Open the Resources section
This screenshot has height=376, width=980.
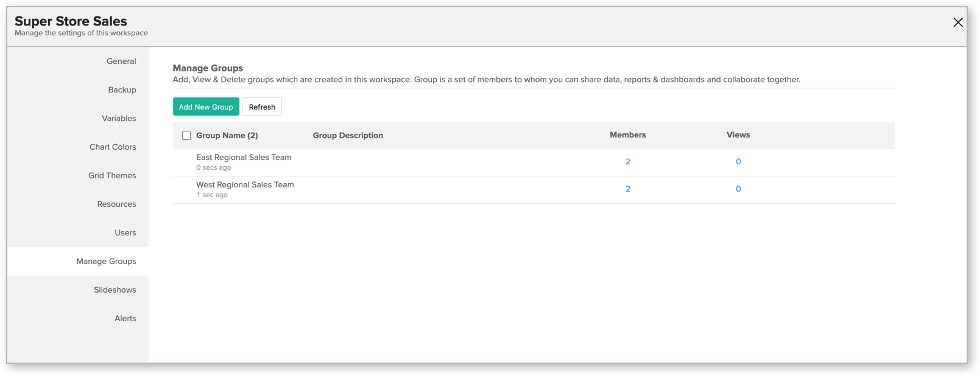(x=116, y=204)
